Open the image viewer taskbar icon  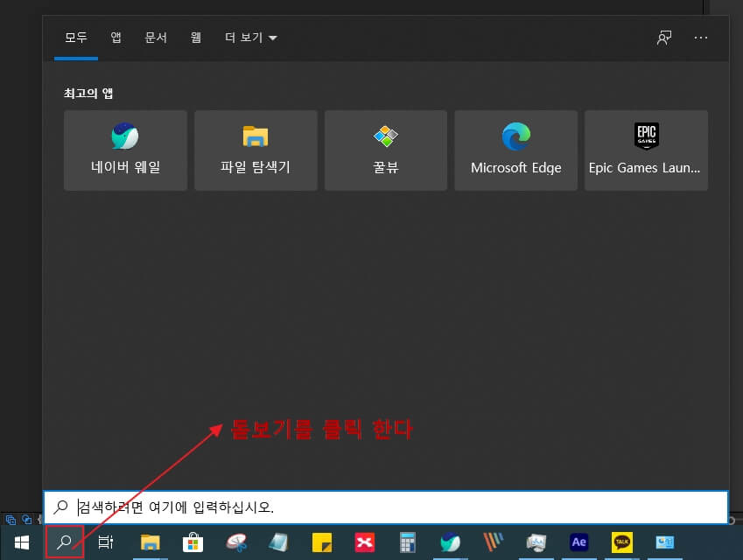pos(536,542)
